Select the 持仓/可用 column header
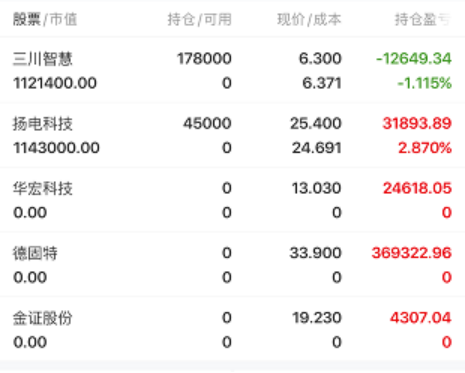This screenshot has width=465, height=373. 199,19
